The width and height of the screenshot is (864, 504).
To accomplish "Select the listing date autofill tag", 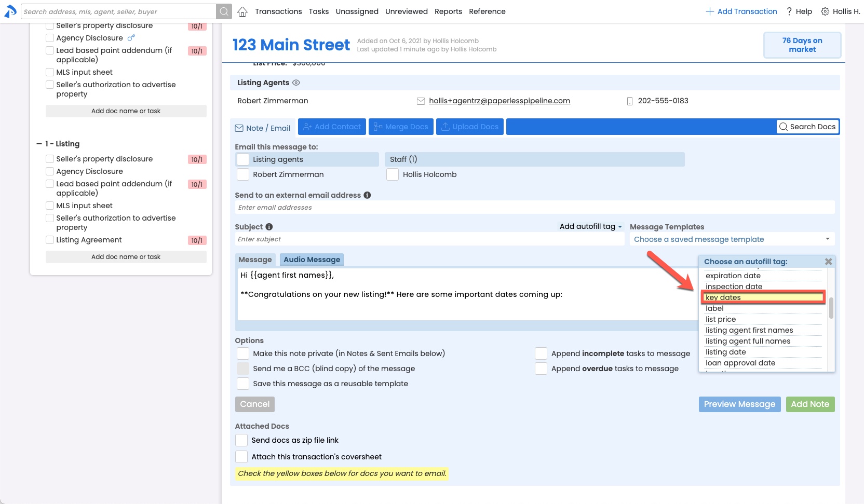I will click(763, 352).
